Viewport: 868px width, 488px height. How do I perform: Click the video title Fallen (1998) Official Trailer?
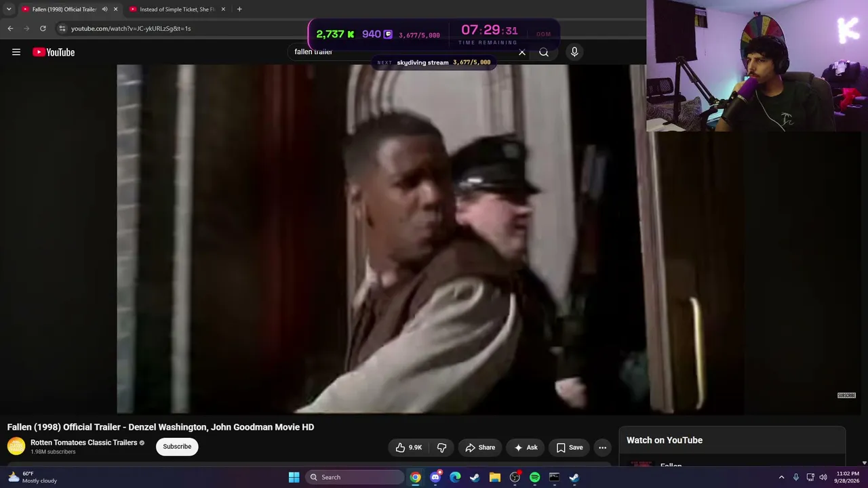[x=161, y=427]
